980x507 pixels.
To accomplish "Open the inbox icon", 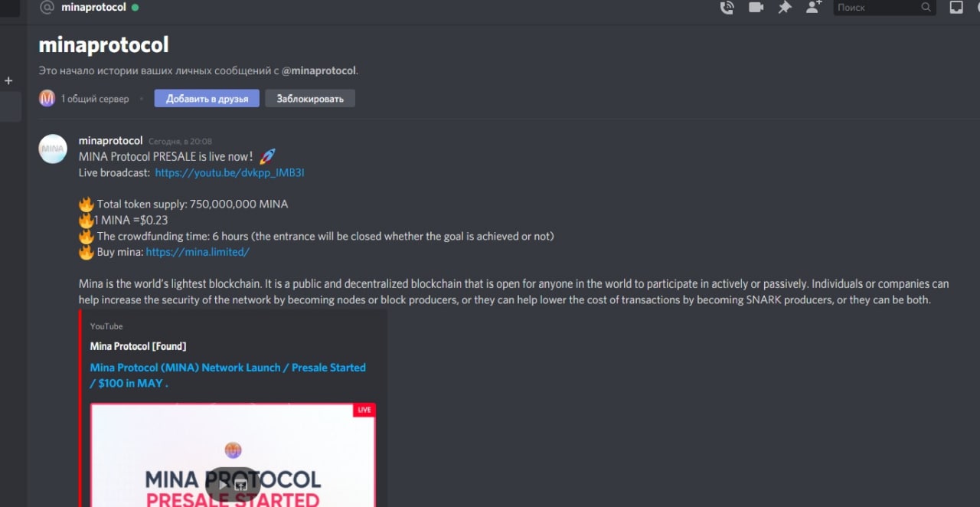I will (x=956, y=8).
